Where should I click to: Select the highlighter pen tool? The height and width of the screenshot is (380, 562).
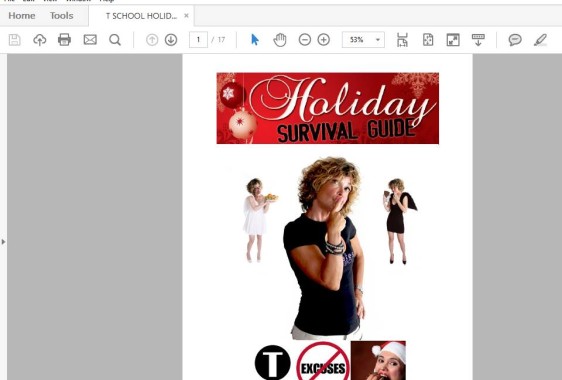click(540, 40)
